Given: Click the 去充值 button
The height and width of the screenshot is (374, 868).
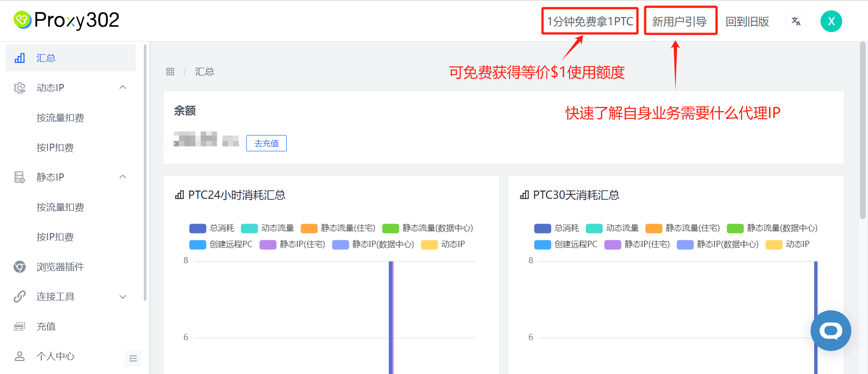Looking at the screenshot, I should (x=266, y=143).
